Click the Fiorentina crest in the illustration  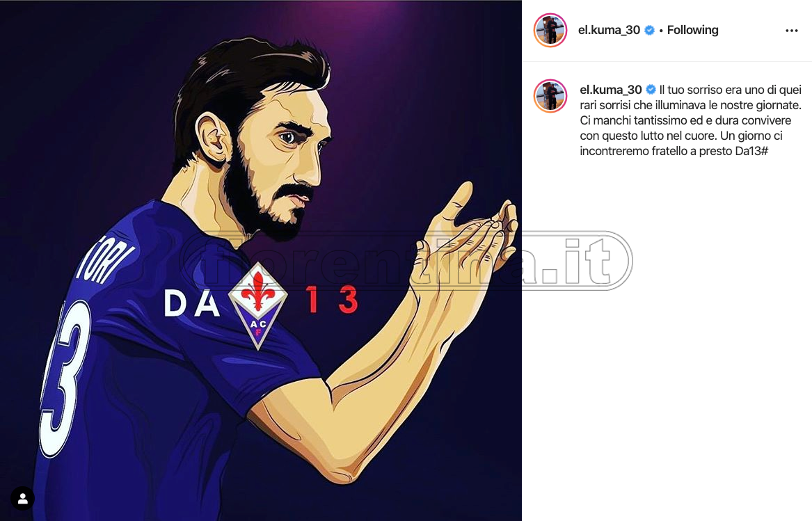pos(258,305)
